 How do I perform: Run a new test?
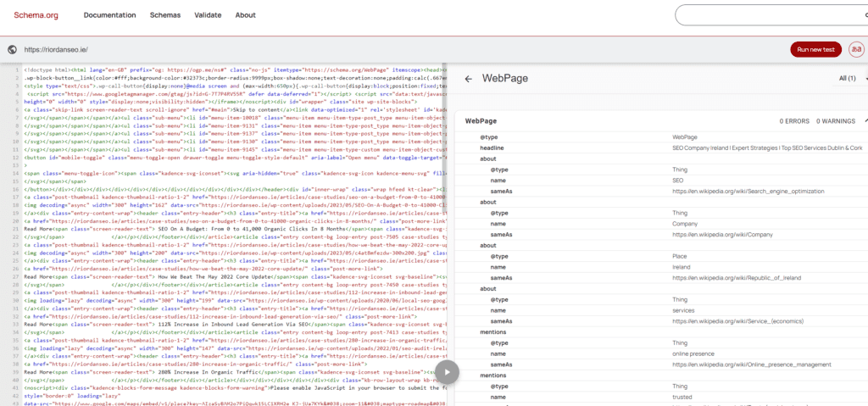[x=816, y=49]
